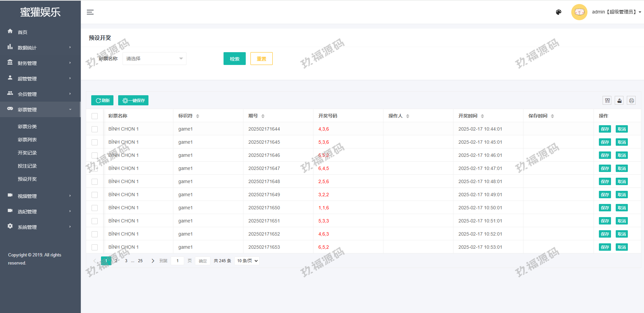Open 彩票列表 in the sidebar
This screenshot has height=313, width=644.
(27, 140)
